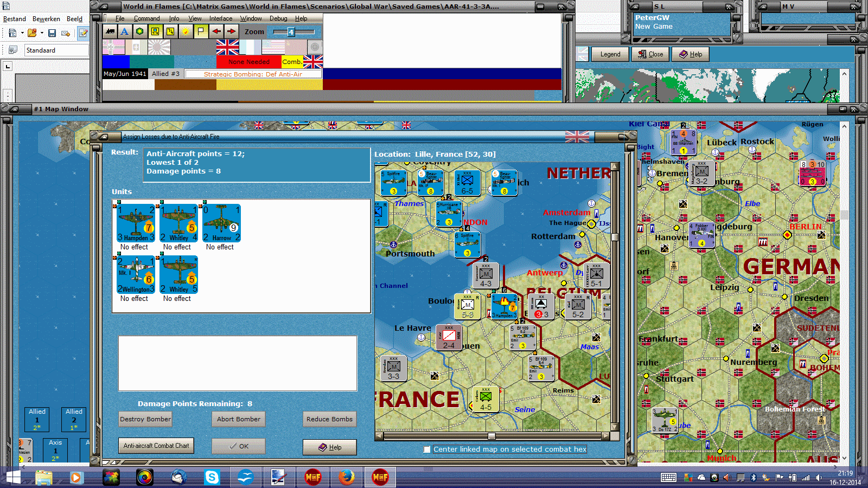Image resolution: width=868 pixels, height=488 pixels.
Task: Click the Berlin city marker on the map
Action: coord(787,235)
